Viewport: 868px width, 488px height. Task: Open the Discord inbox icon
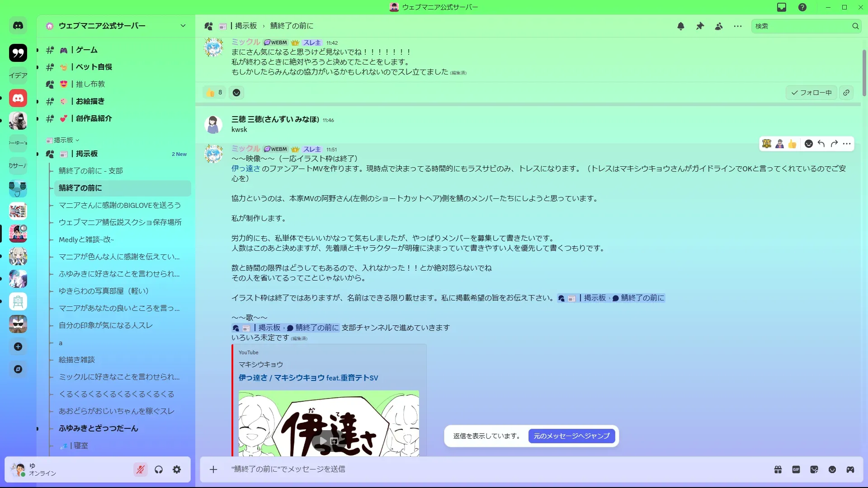[x=782, y=7]
